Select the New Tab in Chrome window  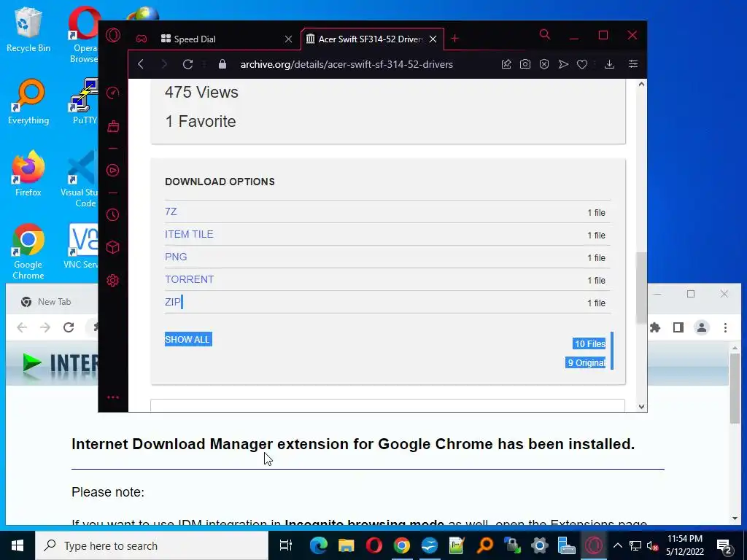[x=54, y=302]
